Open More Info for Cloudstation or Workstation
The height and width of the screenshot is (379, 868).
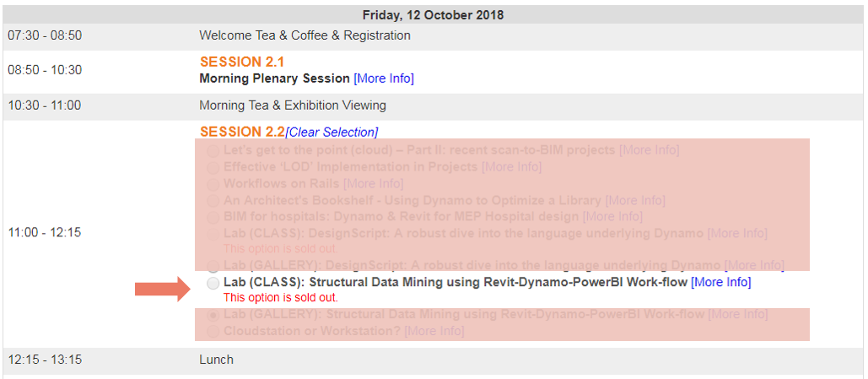(434, 332)
